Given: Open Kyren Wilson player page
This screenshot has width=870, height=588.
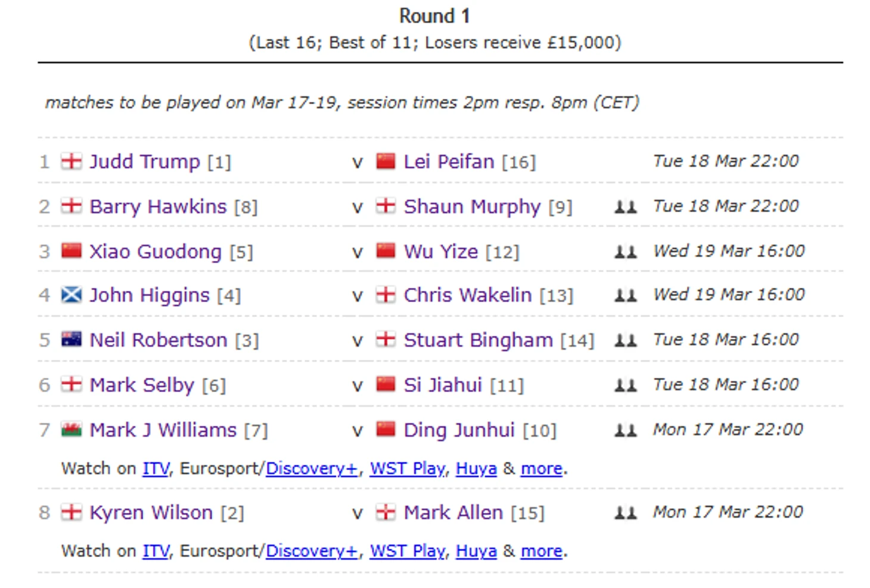Looking at the screenshot, I should tap(151, 512).
